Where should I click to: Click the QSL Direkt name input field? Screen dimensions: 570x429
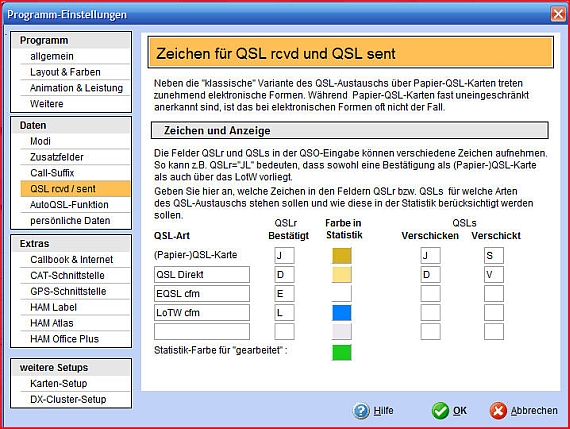202,274
